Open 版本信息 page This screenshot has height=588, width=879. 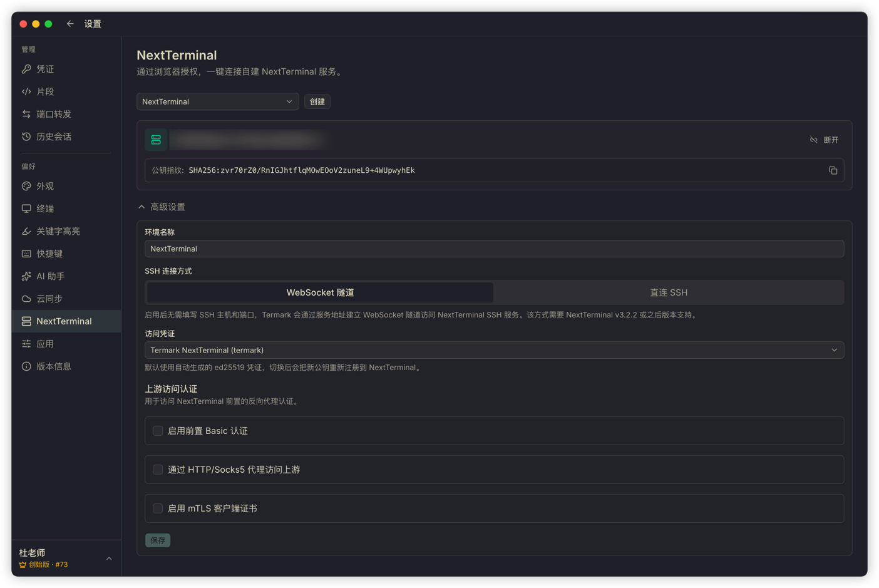click(x=66, y=366)
